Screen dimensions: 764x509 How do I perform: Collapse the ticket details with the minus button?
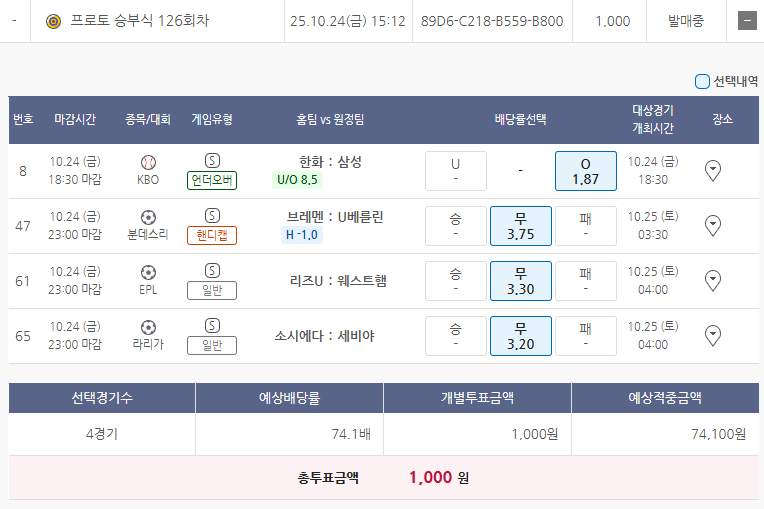pos(746,21)
